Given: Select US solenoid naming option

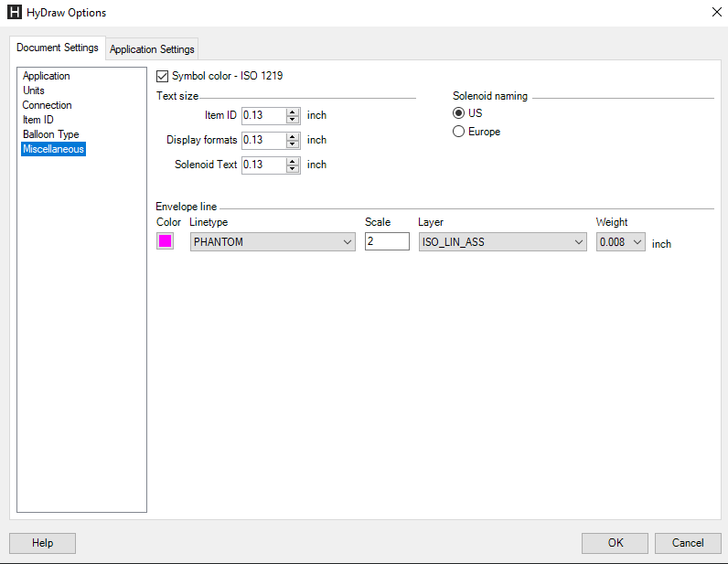Looking at the screenshot, I should 459,113.
